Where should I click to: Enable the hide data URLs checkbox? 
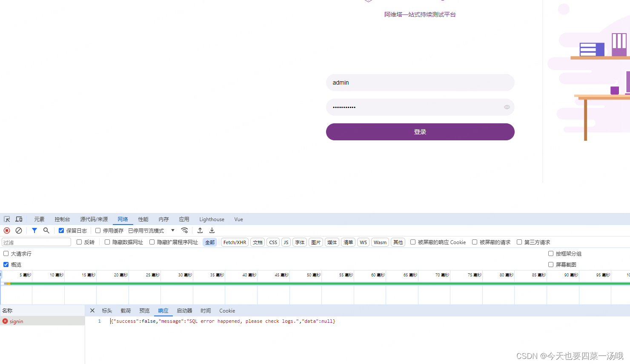[x=107, y=242]
